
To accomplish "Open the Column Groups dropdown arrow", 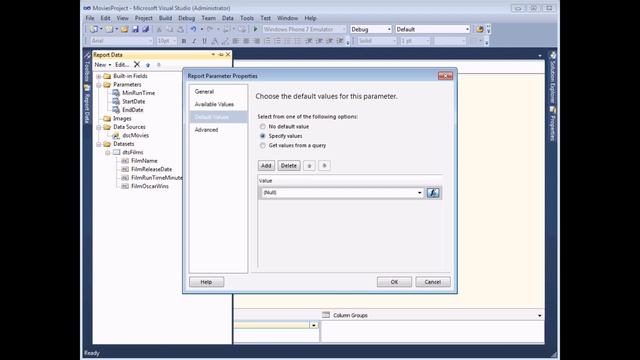I will coord(540,316).
